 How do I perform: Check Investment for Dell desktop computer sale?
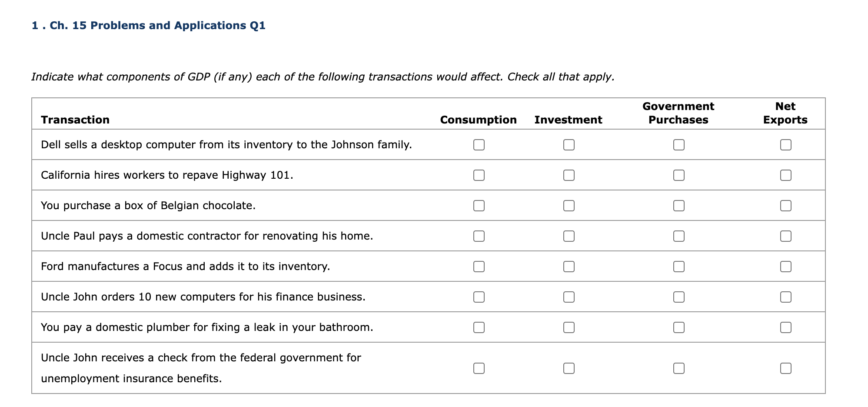pos(569,145)
